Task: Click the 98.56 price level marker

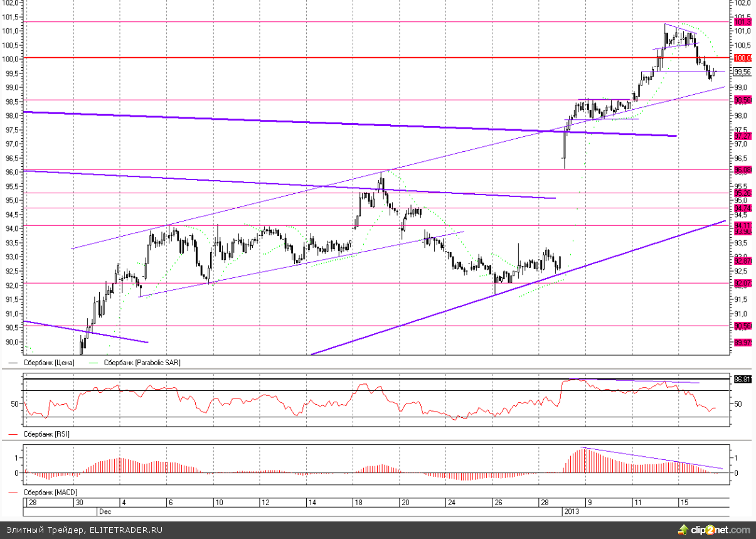Action: (743, 100)
